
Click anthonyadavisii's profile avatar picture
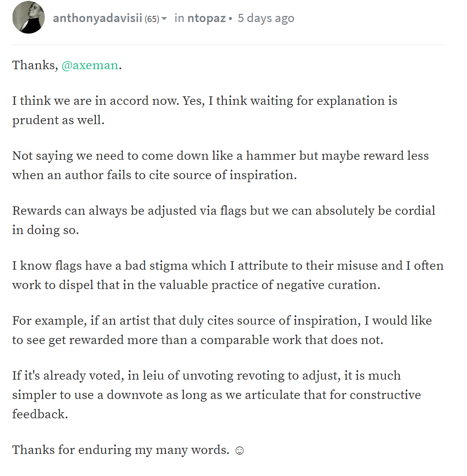28,17
